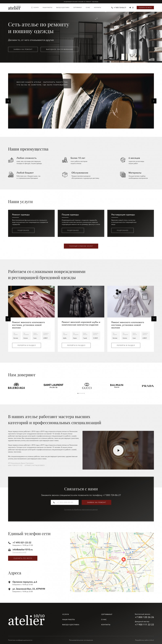Select third brand carousel dot
The width and height of the screenshot is (162, 644).
pyautogui.click(x=82, y=393)
